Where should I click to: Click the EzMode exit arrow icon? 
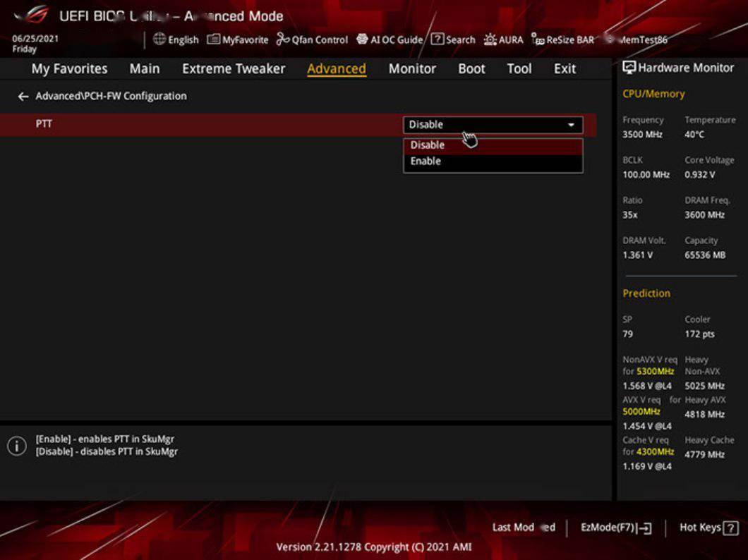tap(646, 528)
